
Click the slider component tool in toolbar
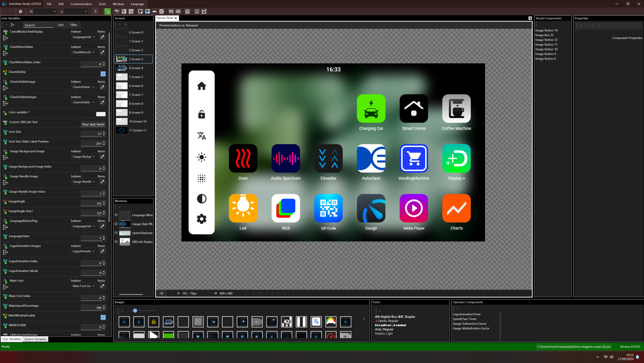pyautogui.click(x=155, y=11)
